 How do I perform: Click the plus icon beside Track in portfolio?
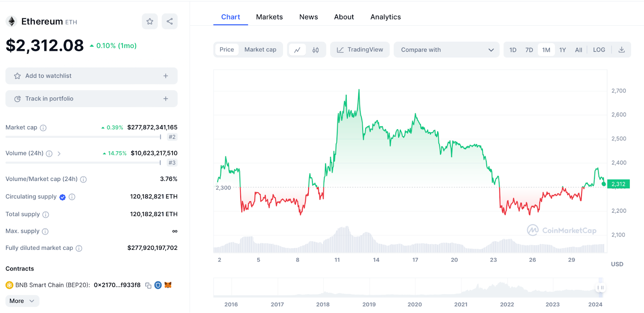[x=165, y=99]
